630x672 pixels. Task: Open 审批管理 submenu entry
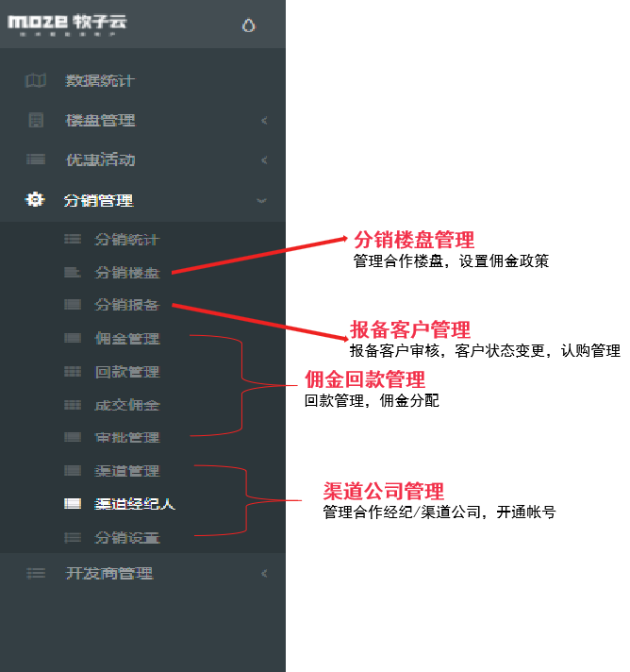point(127,438)
